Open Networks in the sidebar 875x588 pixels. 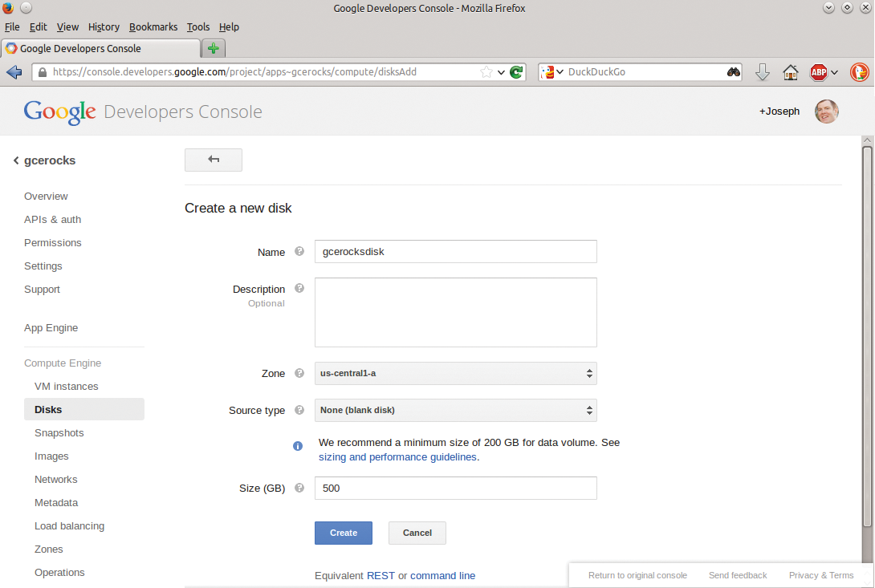pos(56,480)
